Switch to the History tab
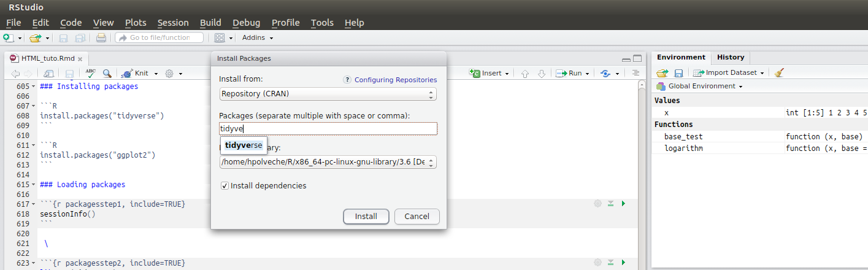The image size is (868, 270). [731, 57]
